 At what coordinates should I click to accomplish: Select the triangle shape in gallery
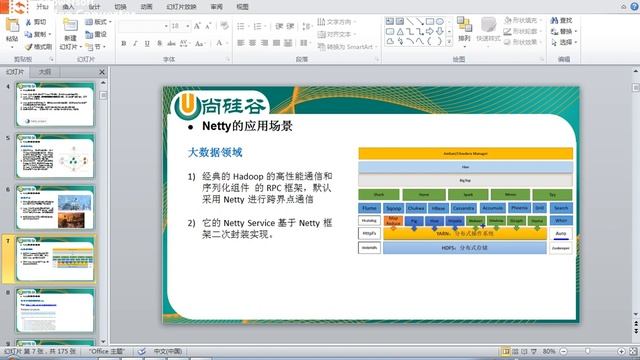400,31
